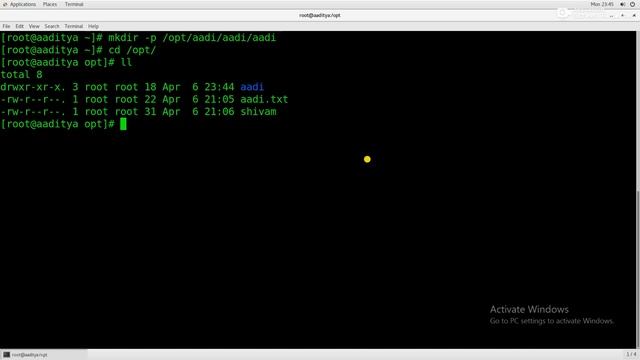Click the shivam file name

click(x=258, y=111)
